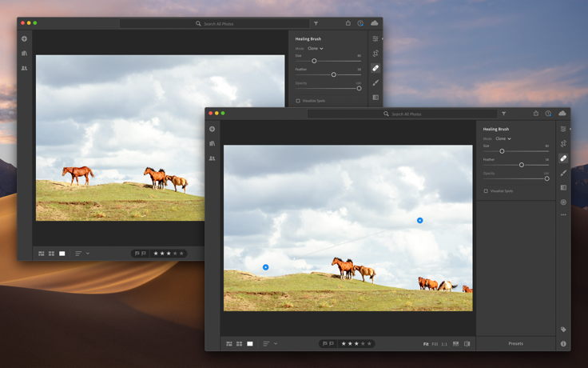The height and width of the screenshot is (368, 588).
Task: Switch to detail view in back window
Action: (62, 254)
